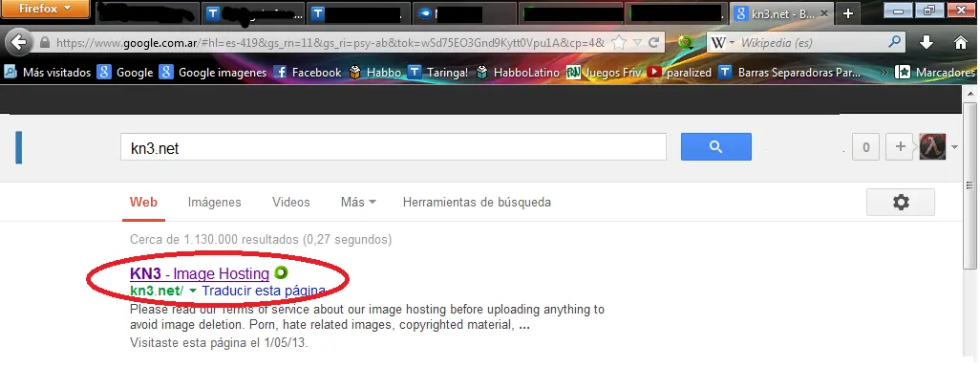Click 'Visitaste esta página el 1/05/13.' text
This screenshot has width=980, height=368.
(x=219, y=343)
